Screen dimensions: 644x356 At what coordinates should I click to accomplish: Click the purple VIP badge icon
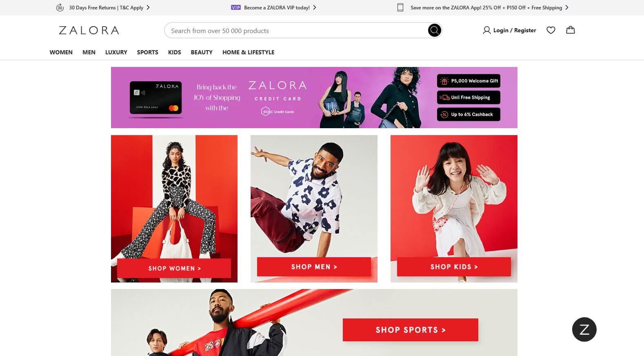tap(235, 7)
